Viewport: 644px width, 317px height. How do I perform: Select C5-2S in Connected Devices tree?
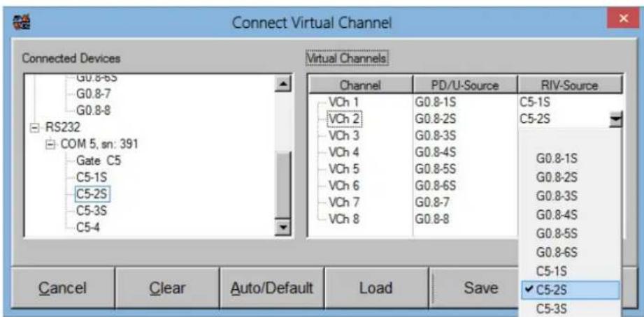(92, 194)
